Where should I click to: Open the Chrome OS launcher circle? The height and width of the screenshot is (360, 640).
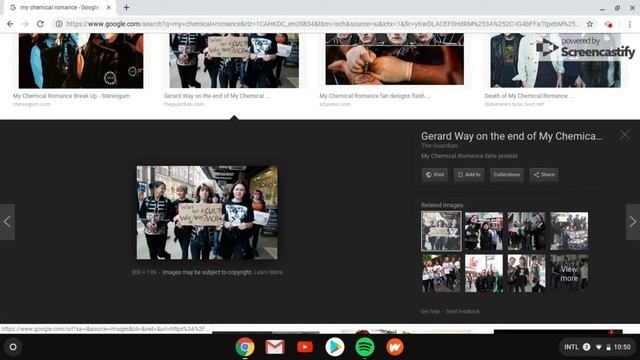click(13, 347)
